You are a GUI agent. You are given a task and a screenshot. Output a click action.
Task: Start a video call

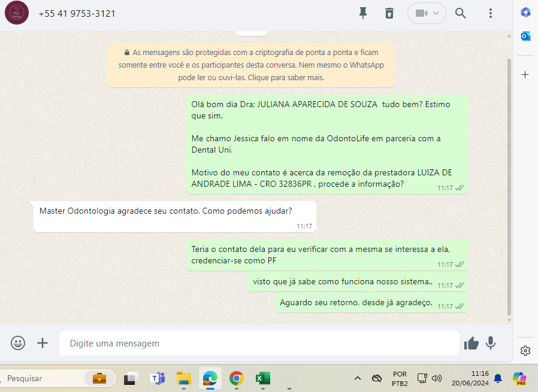point(421,13)
